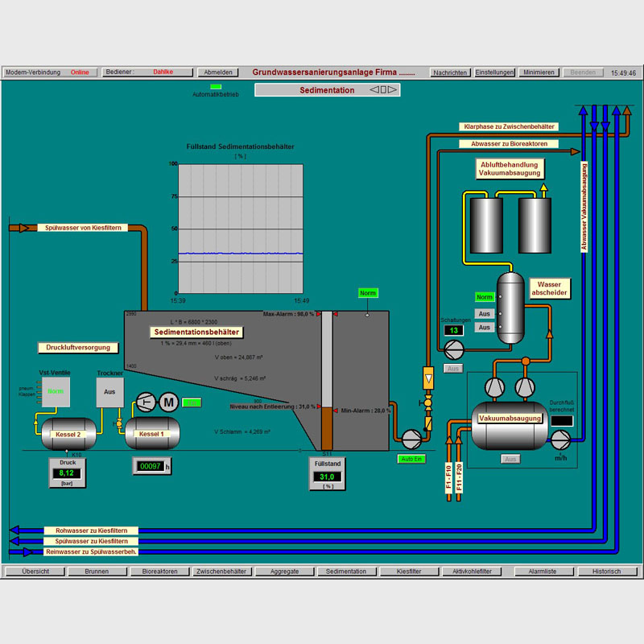Open Einstellungen settings
This screenshot has height=644, width=644.
click(x=494, y=72)
